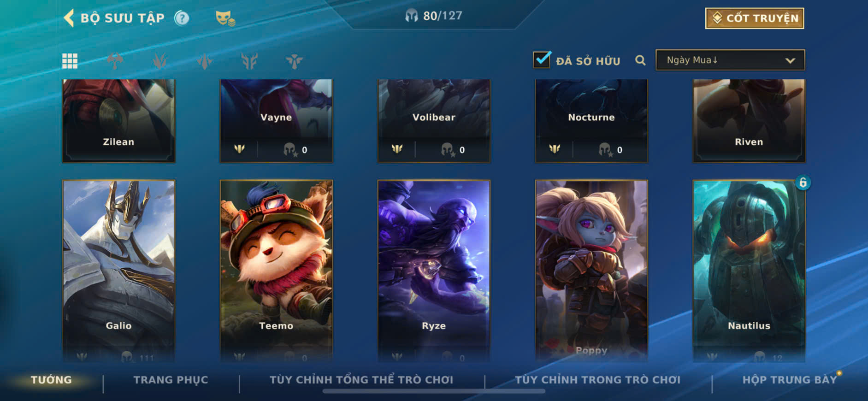
Task: Go to the Hộp Trưng Bày tab
Action: pos(789,380)
